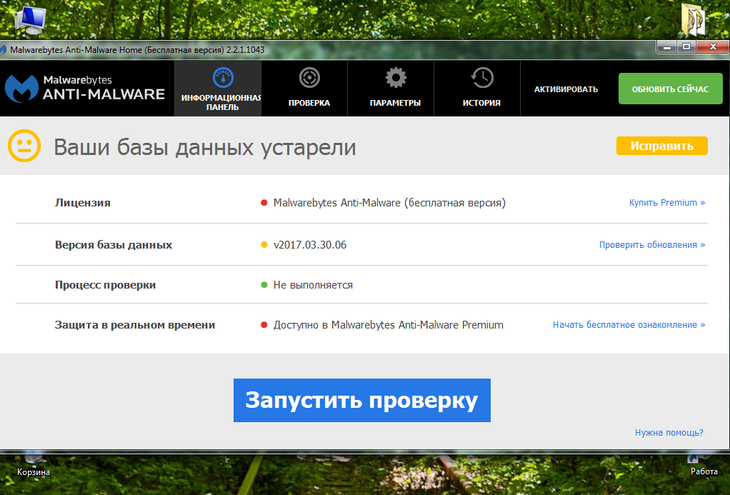
Task: Click the Версия базы данных label
Action: pos(114,245)
